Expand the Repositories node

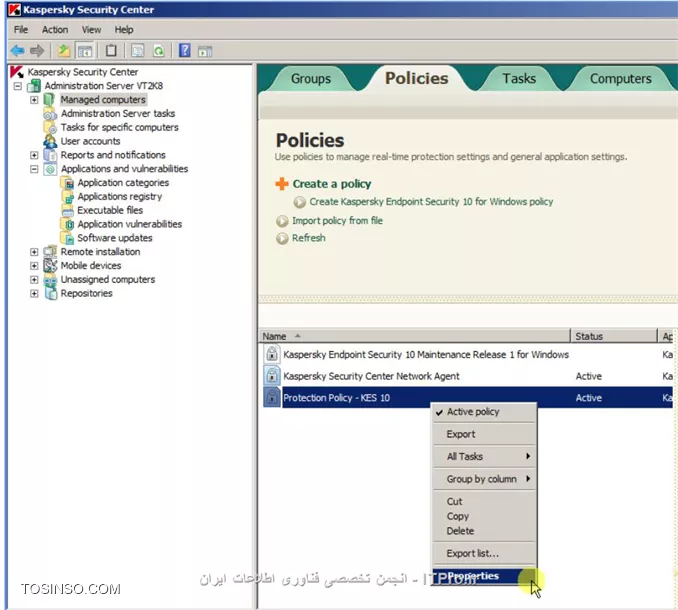(x=34, y=294)
